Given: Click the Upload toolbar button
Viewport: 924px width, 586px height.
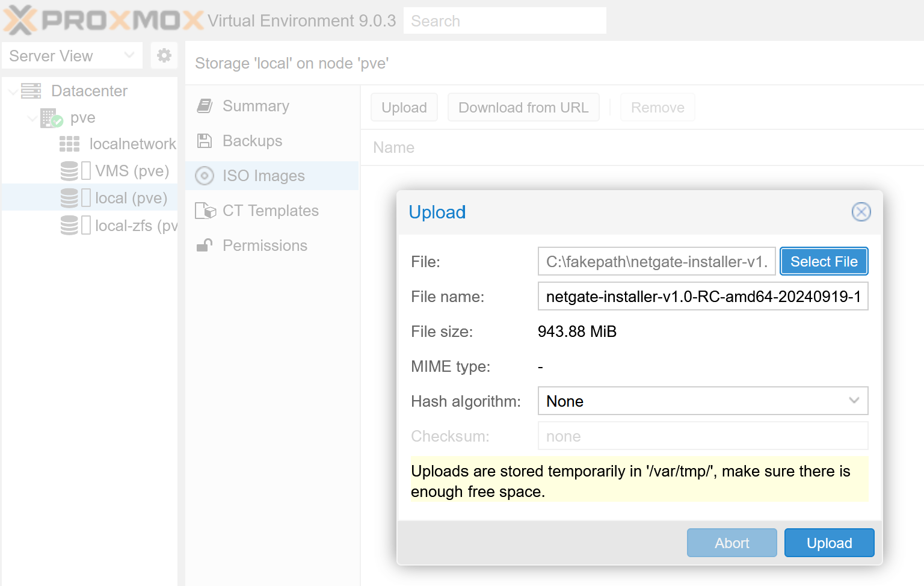Looking at the screenshot, I should 404,107.
